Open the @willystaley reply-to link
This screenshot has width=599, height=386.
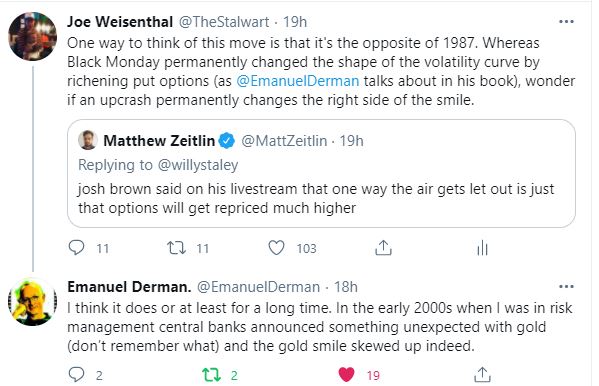click(x=198, y=165)
